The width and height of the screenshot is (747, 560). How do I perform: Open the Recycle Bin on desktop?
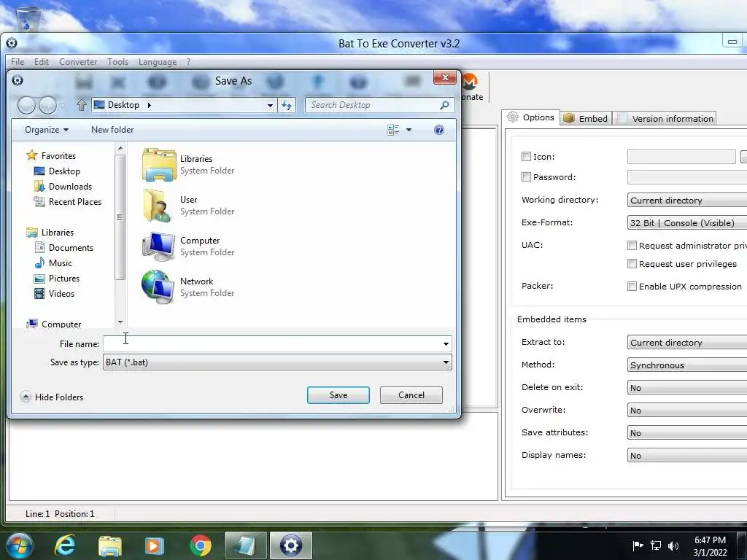tap(27, 17)
